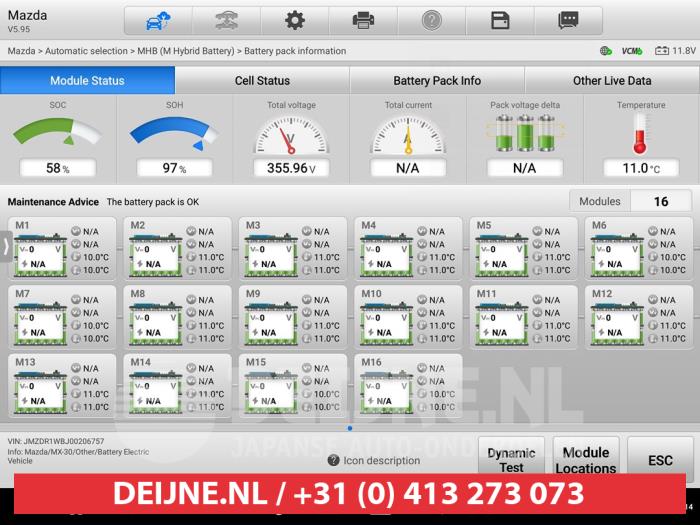Select module M11 battery card
The image size is (700, 525).
(523, 317)
